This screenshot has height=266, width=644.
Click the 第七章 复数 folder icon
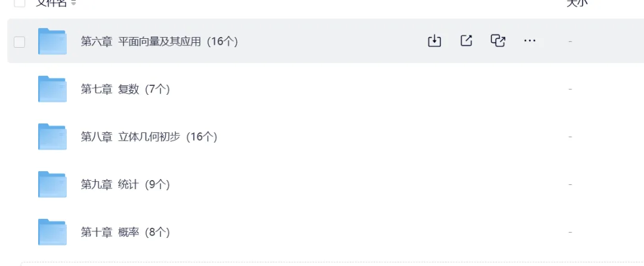coord(52,89)
